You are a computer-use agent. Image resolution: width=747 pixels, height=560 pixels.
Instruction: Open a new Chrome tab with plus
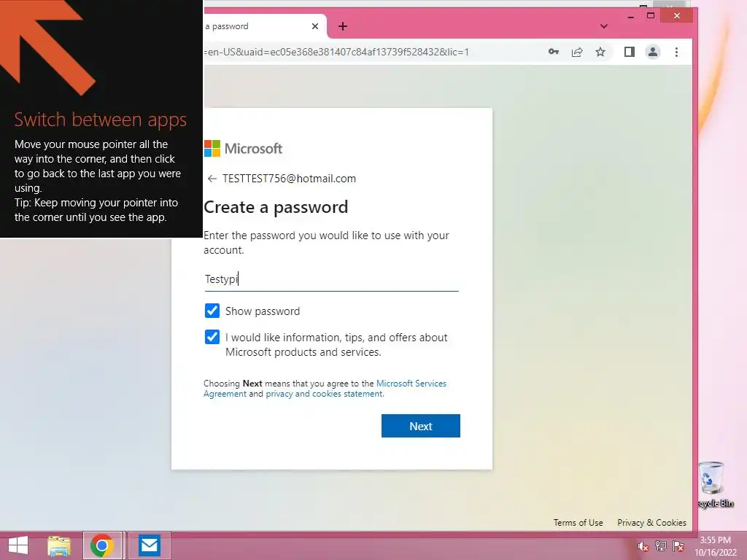(343, 26)
